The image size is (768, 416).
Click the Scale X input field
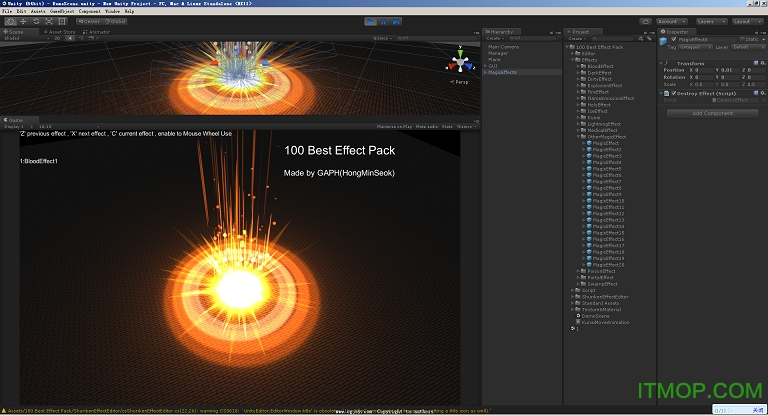703,84
